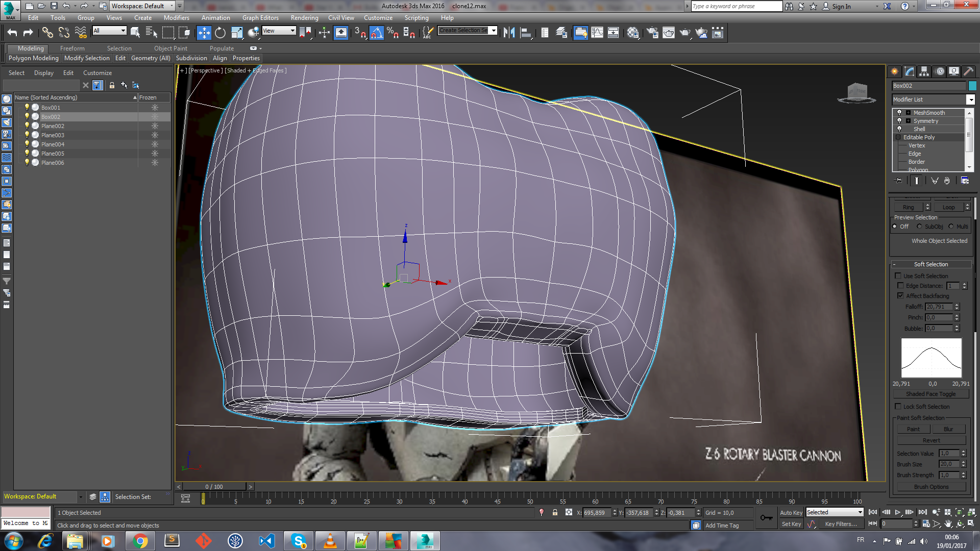Viewport: 980px width, 551px height.
Task: Toggle Shell modifier lightbulb
Action: (899, 129)
